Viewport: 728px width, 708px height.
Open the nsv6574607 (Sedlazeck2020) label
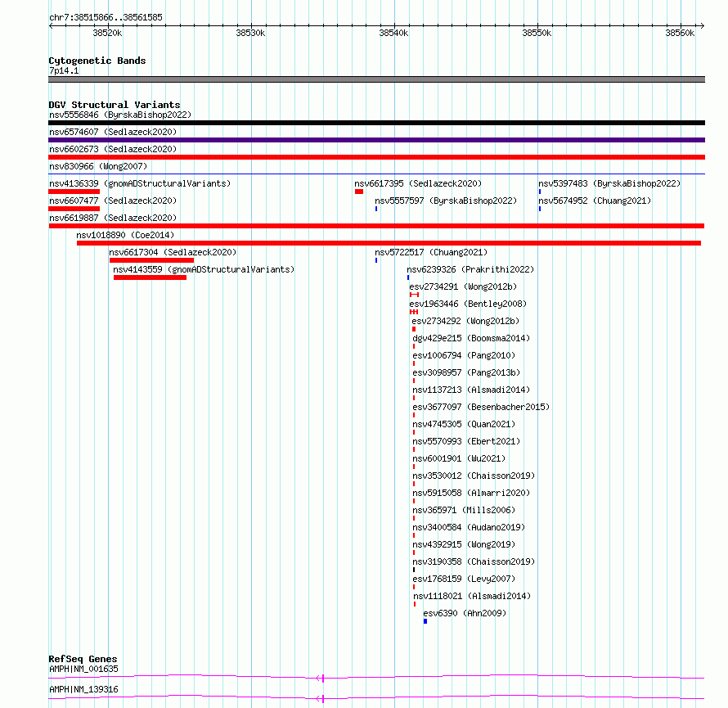113,132
